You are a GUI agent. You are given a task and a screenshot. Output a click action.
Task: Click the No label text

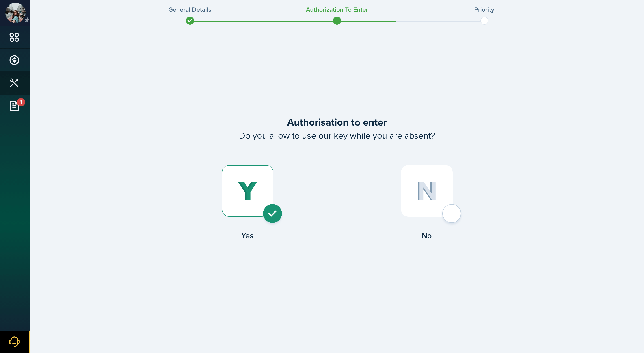[x=426, y=236]
